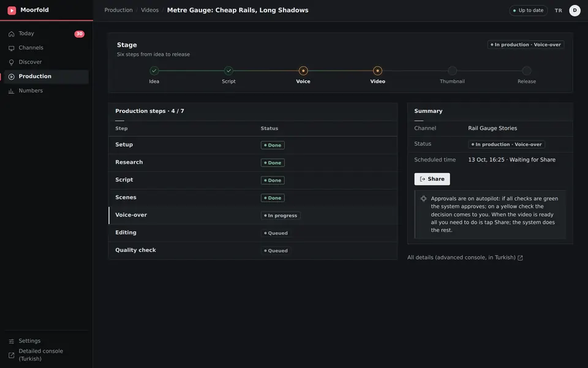Viewport: 588px width, 368px height.
Task: Open All details advanced console link
Action: (x=465, y=258)
